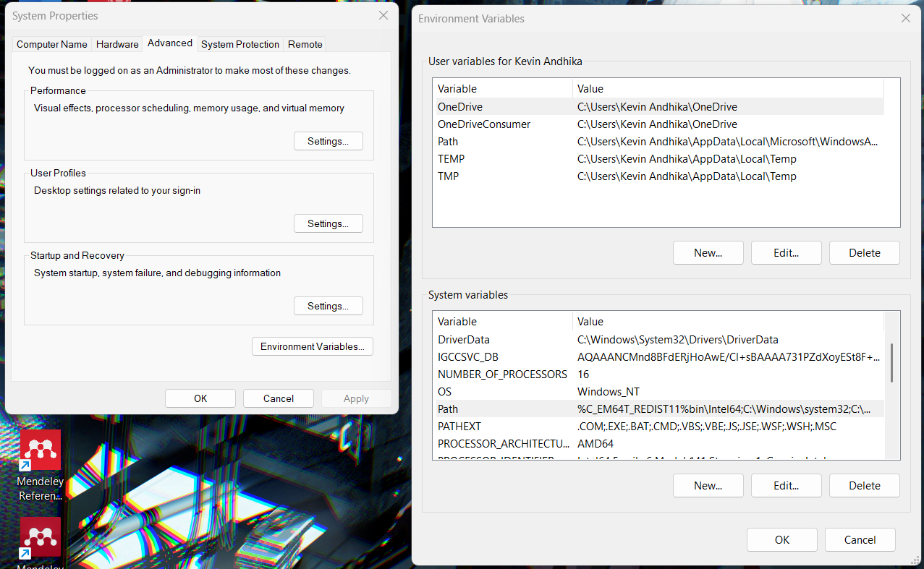The image size is (924, 569).
Task: Click Edit under system variables
Action: (786, 486)
